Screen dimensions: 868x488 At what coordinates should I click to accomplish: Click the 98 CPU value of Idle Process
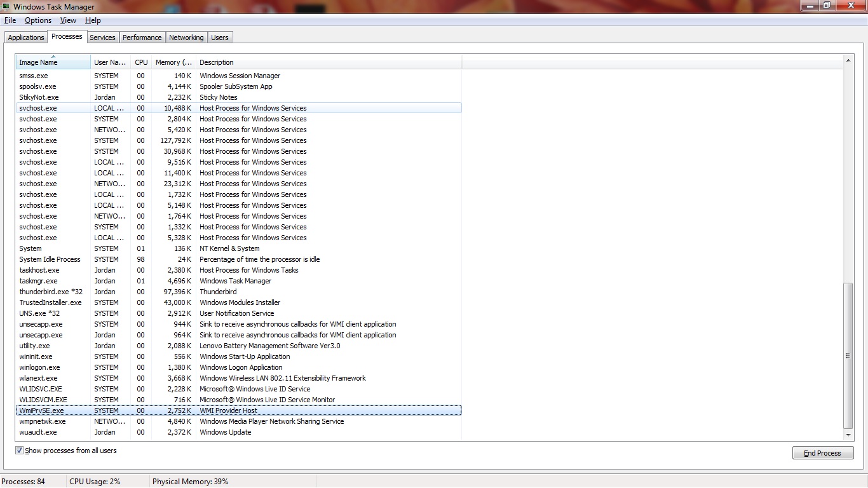coord(140,259)
